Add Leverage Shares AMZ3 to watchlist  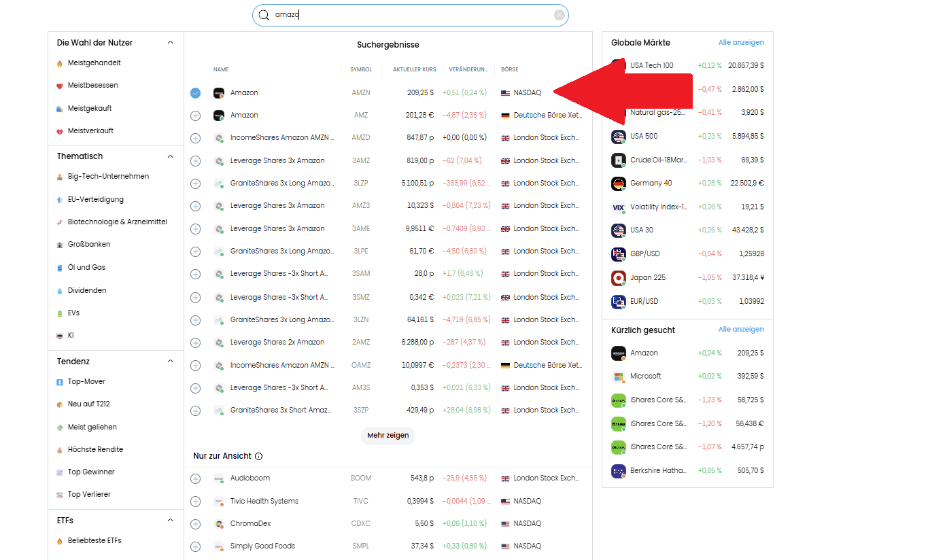[x=196, y=206]
